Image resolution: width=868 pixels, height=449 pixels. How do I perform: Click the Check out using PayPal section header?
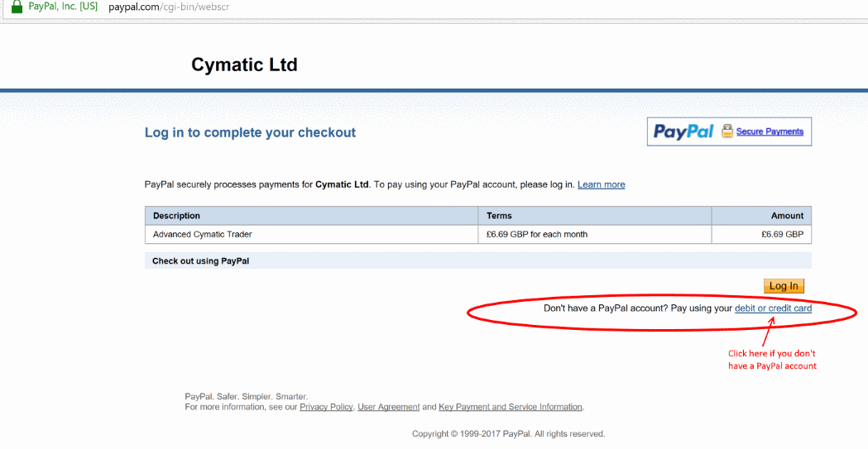(x=478, y=260)
